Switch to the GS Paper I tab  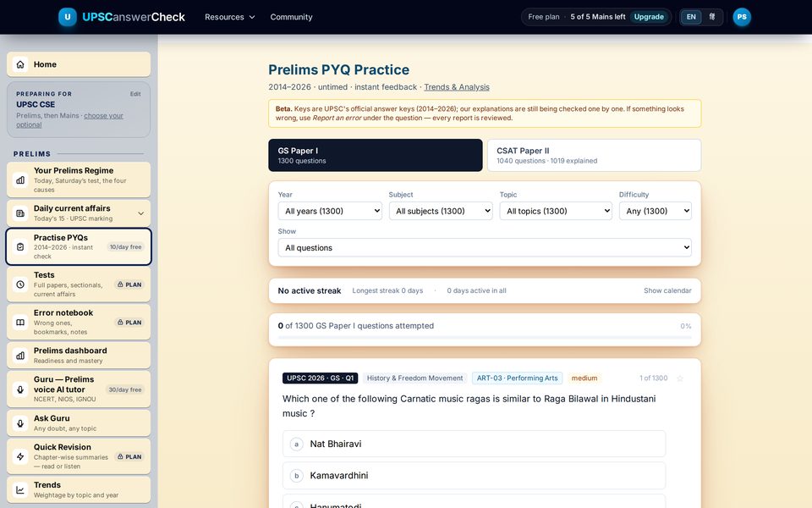pos(376,155)
